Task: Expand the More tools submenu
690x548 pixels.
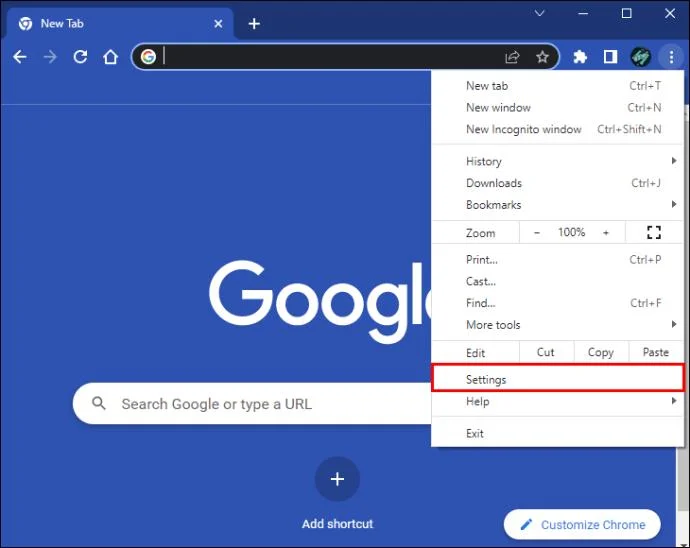Action: pos(558,325)
